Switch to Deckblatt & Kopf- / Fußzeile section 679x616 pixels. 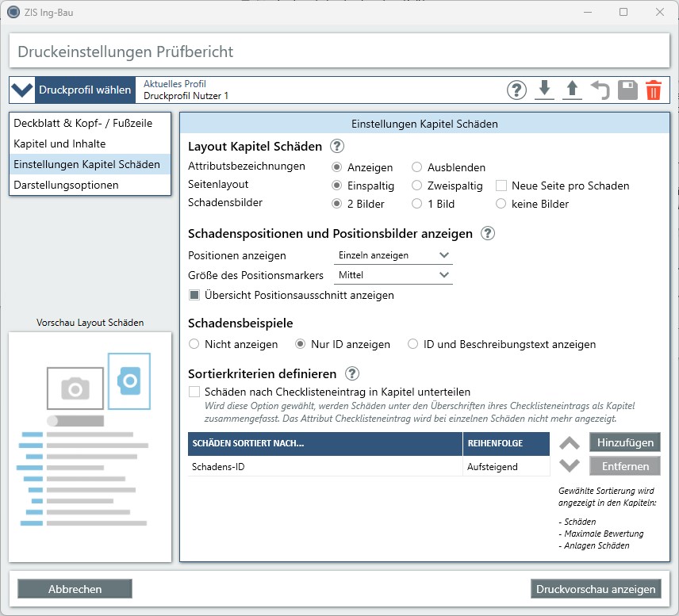(x=82, y=124)
